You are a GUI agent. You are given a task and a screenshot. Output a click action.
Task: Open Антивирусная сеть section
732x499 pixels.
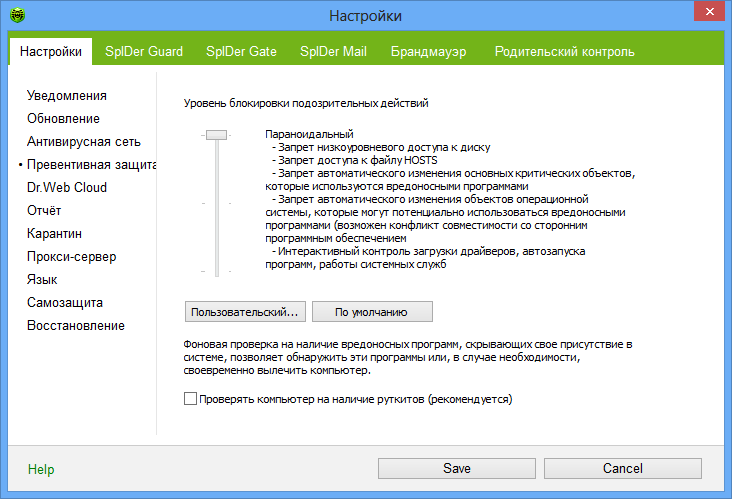point(84,141)
